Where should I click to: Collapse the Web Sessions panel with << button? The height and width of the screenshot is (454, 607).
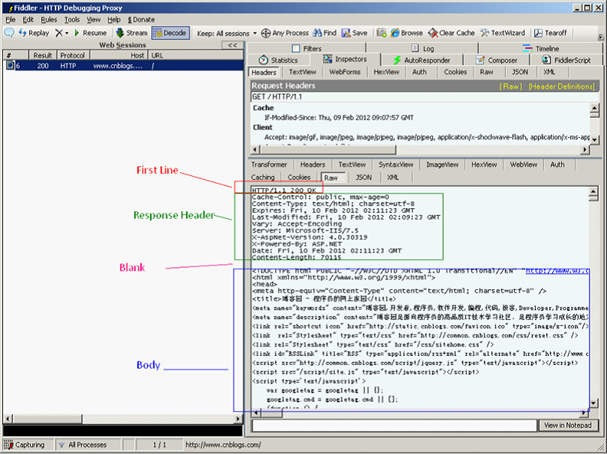pyautogui.click(x=233, y=45)
